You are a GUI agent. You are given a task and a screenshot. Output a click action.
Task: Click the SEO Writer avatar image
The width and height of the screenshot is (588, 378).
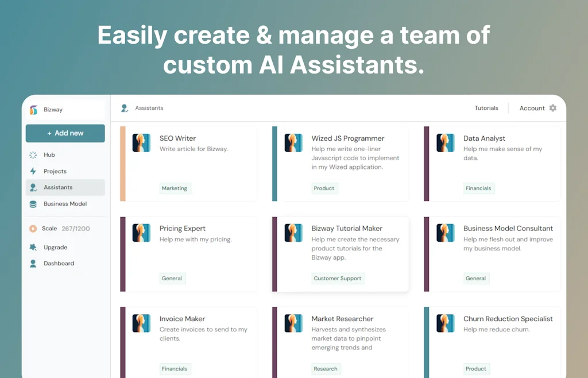[142, 142]
